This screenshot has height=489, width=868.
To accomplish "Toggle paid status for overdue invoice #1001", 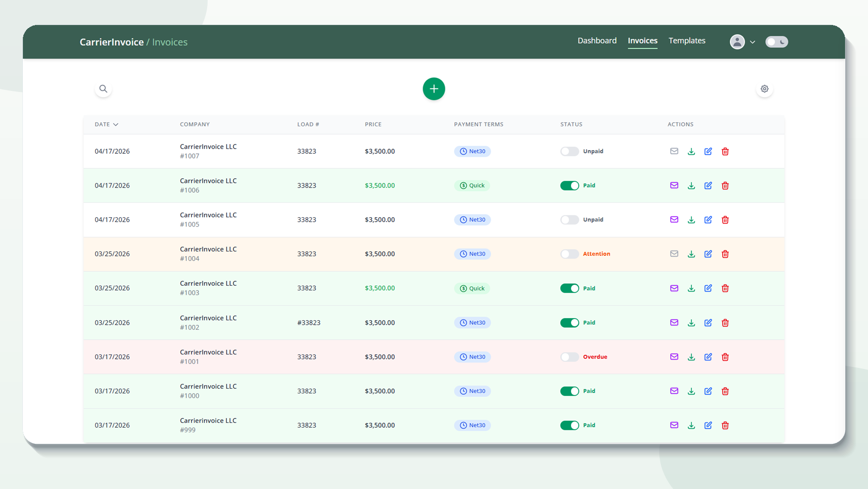I will pyautogui.click(x=569, y=357).
